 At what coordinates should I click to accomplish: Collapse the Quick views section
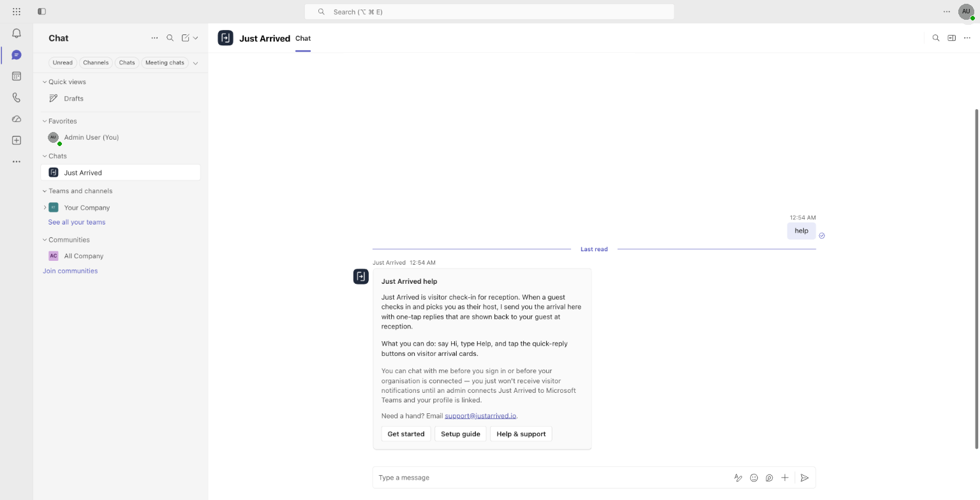click(45, 82)
